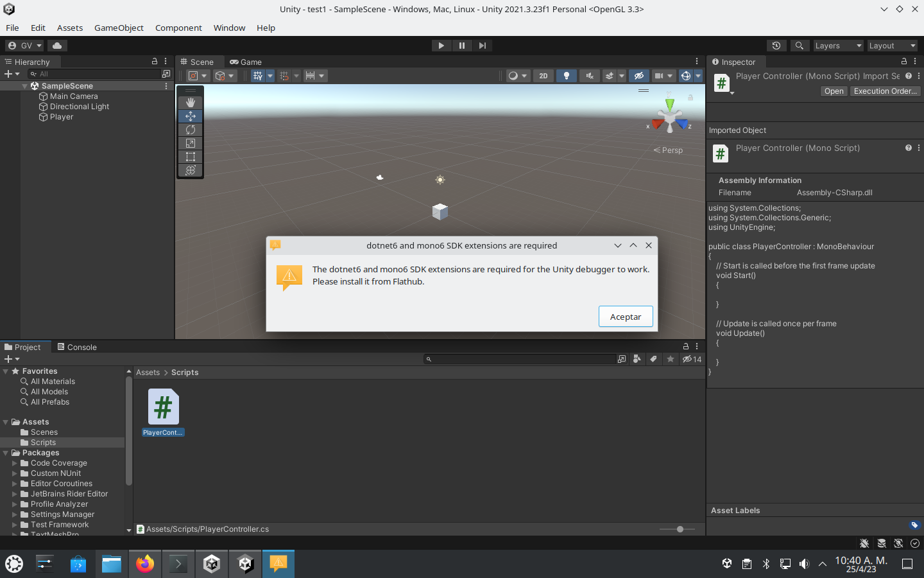
Task: Open Draw Mode shading dropdown
Action: pyautogui.click(x=518, y=76)
